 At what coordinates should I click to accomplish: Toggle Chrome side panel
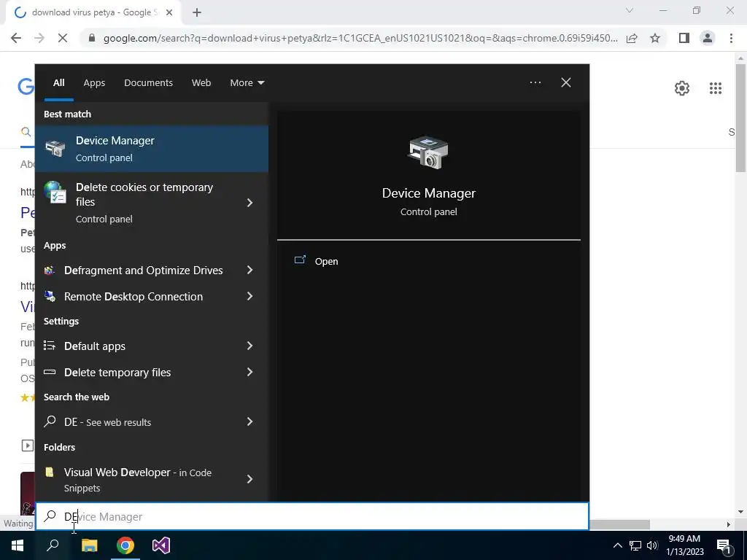[x=684, y=38]
